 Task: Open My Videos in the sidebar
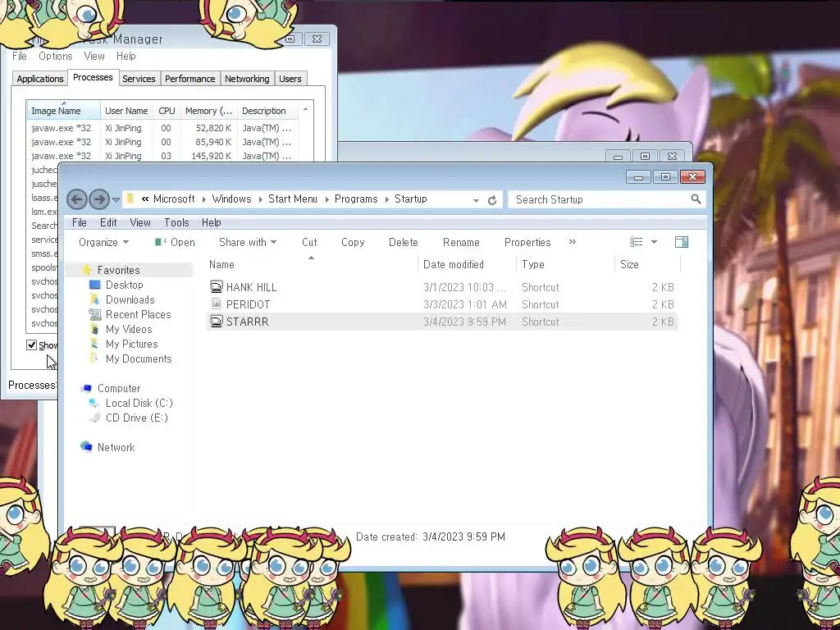[129, 329]
